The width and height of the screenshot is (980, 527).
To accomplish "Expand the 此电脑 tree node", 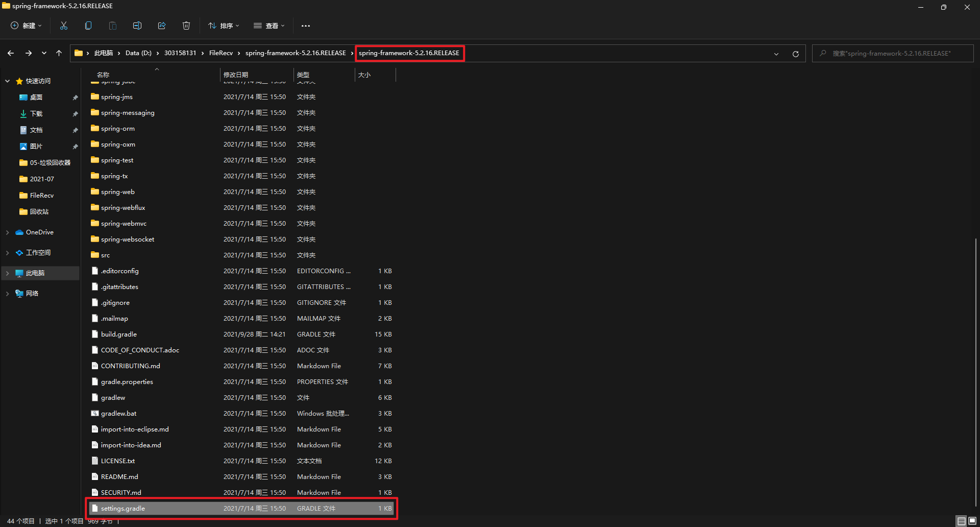I will click(x=7, y=273).
